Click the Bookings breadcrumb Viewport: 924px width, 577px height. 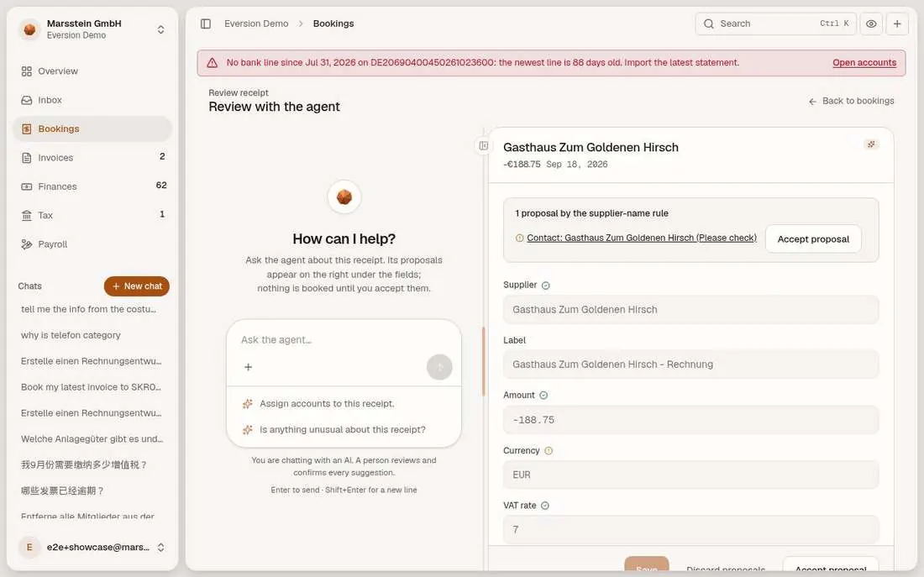coord(333,24)
